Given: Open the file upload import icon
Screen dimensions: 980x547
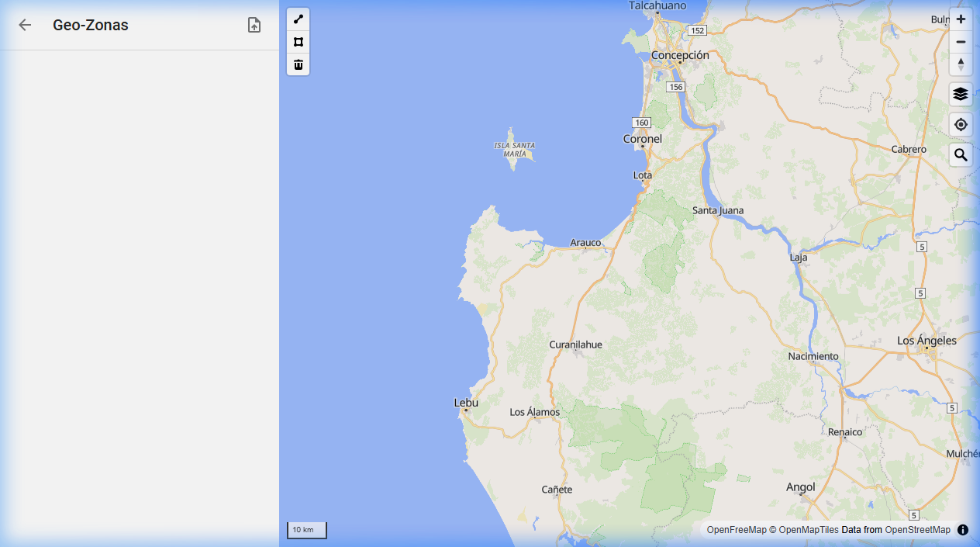Looking at the screenshot, I should pyautogui.click(x=254, y=25).
